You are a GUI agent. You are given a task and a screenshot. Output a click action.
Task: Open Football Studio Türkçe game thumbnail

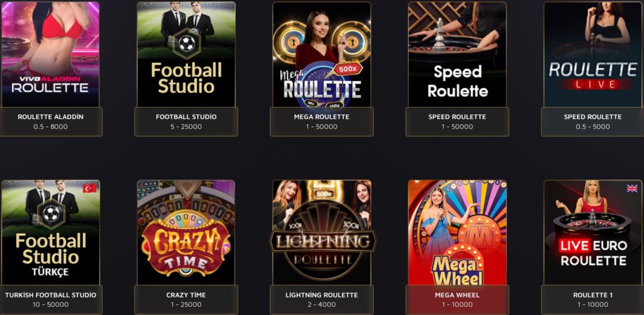tap(50, 233)
